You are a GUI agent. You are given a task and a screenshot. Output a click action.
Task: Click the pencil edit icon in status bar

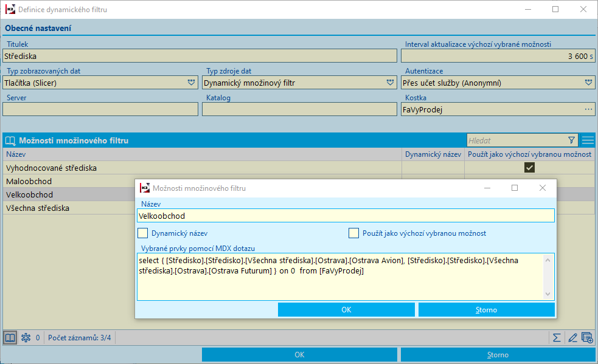tap(572, 338)
